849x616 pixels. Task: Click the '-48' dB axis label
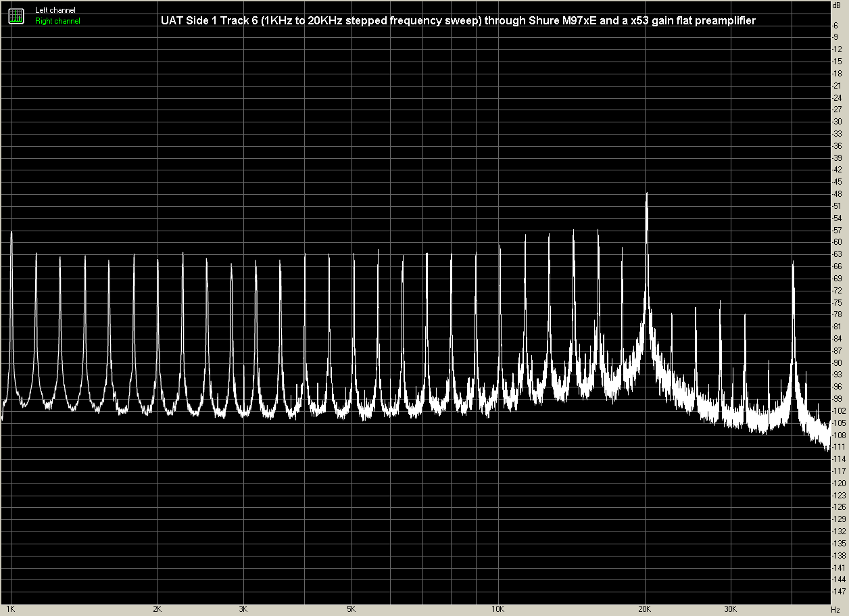(838, 194)
